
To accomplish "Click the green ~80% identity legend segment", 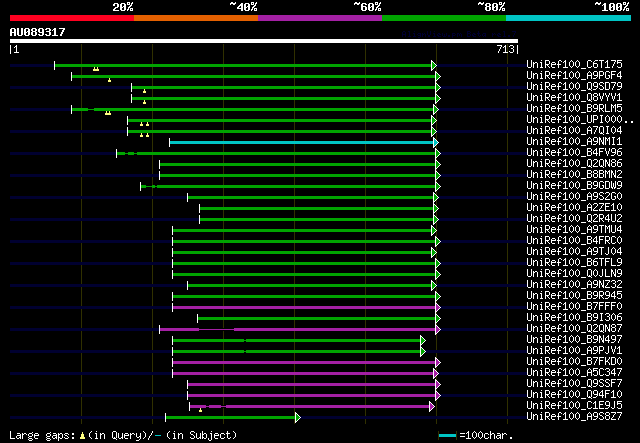I will coord(444,18).
